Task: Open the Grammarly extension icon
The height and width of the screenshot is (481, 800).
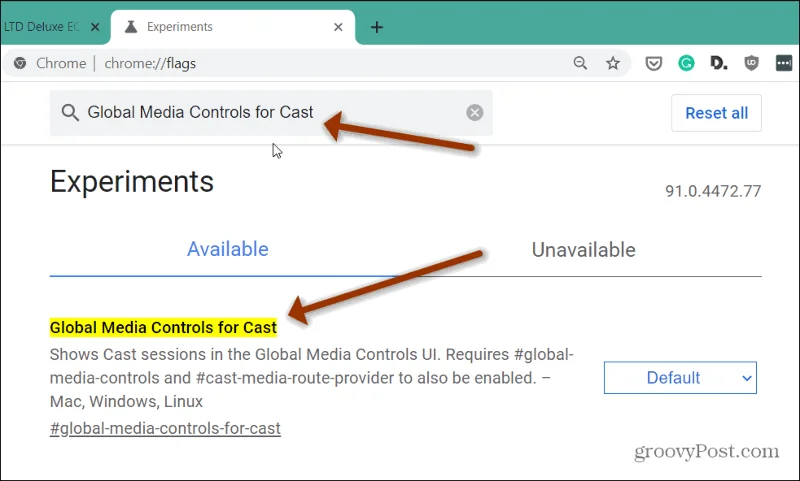Action: click(686, 63)
